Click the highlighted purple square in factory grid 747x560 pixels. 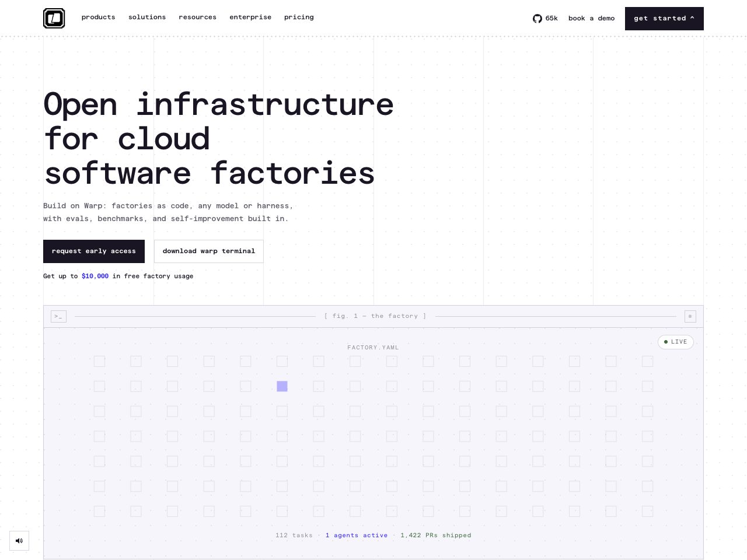point(282,386)
